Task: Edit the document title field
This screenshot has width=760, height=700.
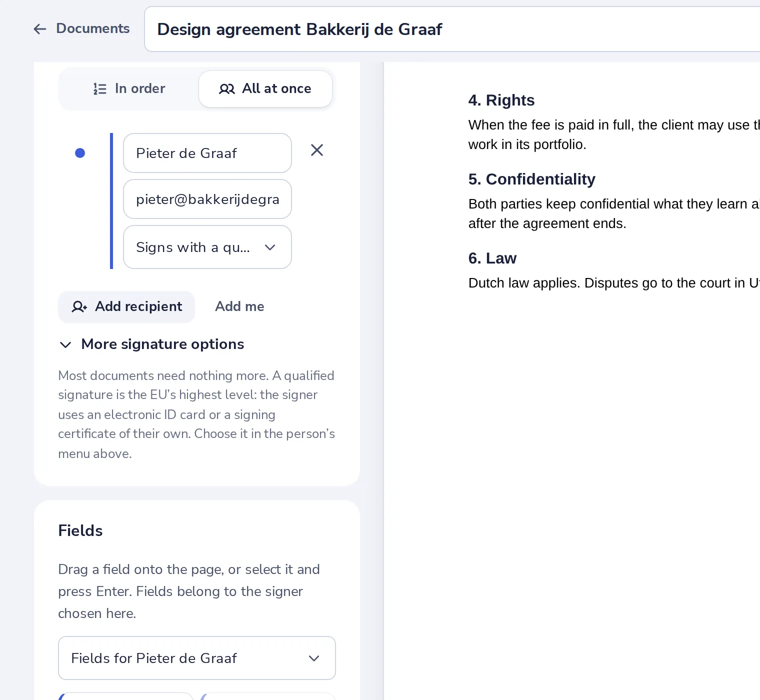Action: coord(452,29)
